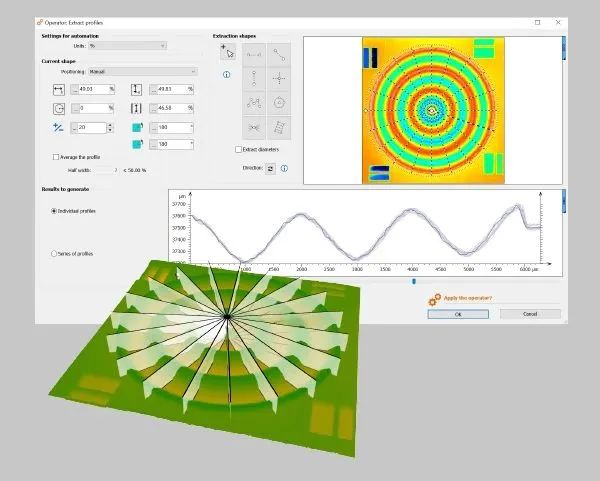This screenshot has width=600, height=481.
Task: Choose the vertical line extraction shape
Action: tap(254, 80)
